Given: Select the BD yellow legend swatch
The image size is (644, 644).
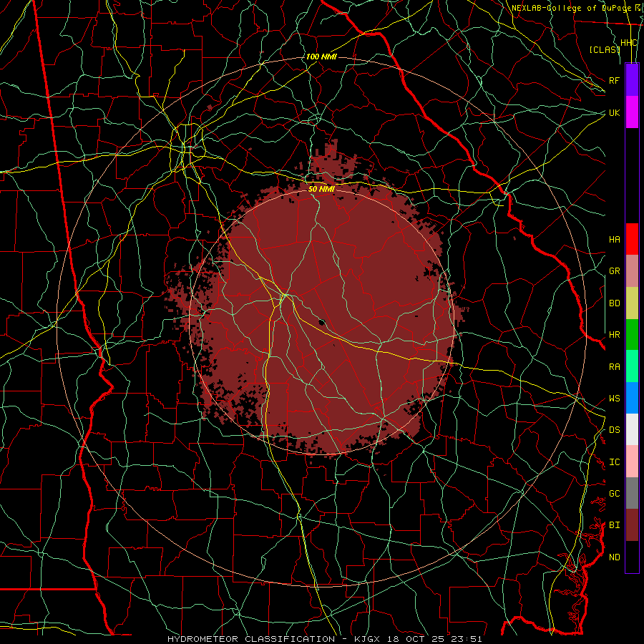Looking at the screenshot, I should point(632,303).
